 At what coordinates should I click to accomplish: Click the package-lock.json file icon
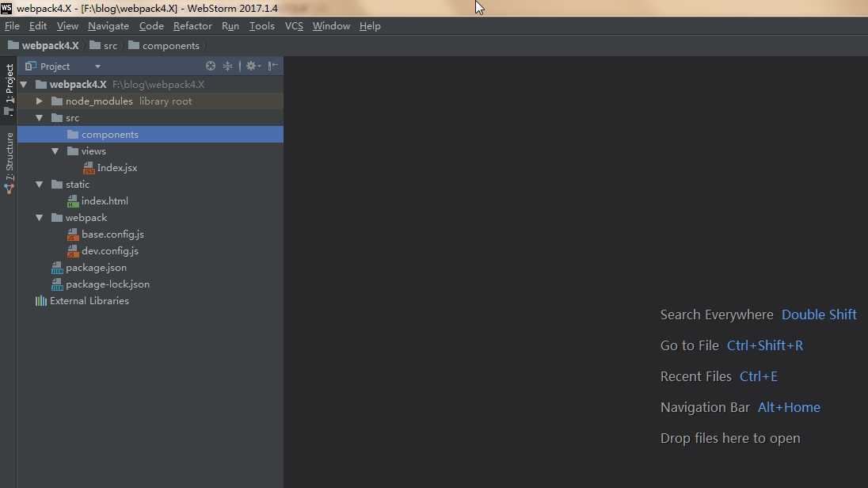pyautogui.click(x=57, y=284)
